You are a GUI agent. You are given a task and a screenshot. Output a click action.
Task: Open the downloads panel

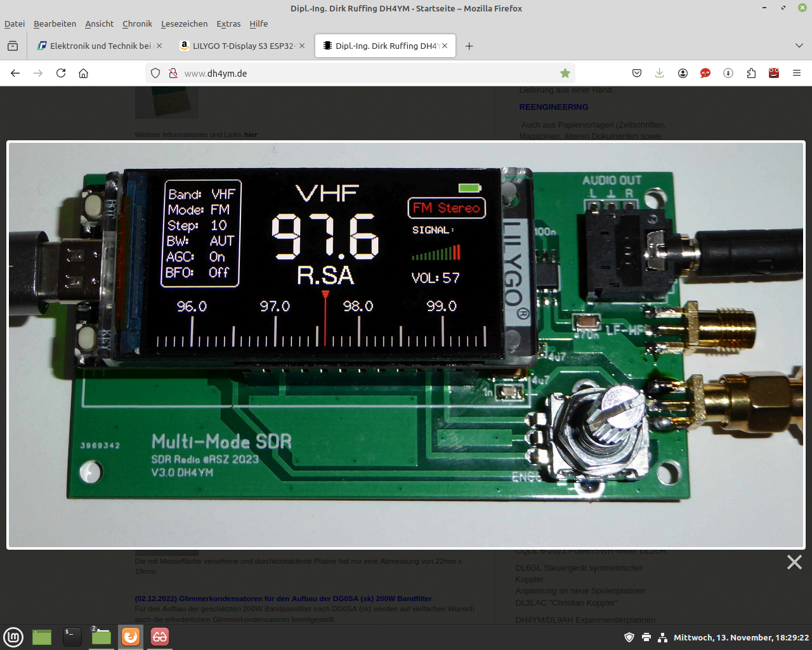660,73
